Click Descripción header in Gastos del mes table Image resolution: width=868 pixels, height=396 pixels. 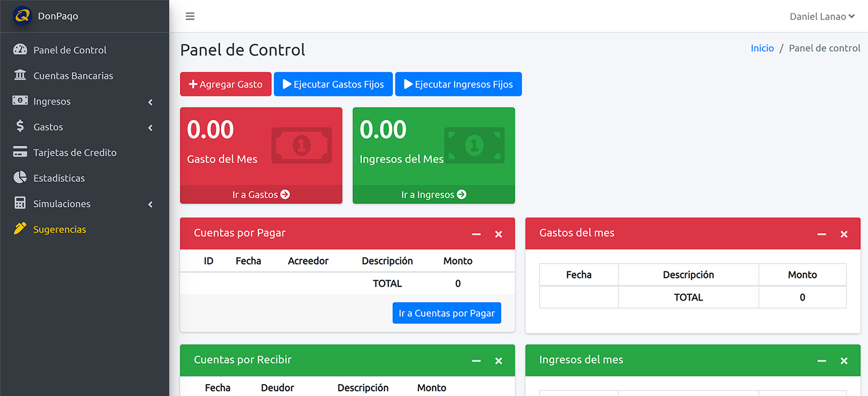688,275
